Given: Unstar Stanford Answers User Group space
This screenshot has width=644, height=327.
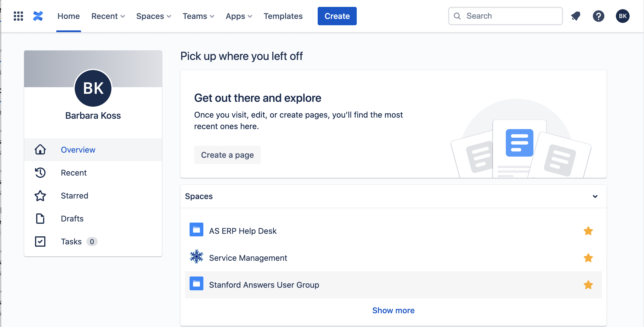Looking at the screenshot, I should pos(588,285).
